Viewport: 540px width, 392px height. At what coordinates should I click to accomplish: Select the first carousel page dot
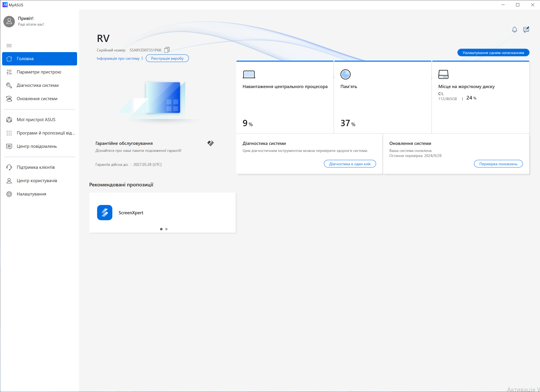pos(161,229)
